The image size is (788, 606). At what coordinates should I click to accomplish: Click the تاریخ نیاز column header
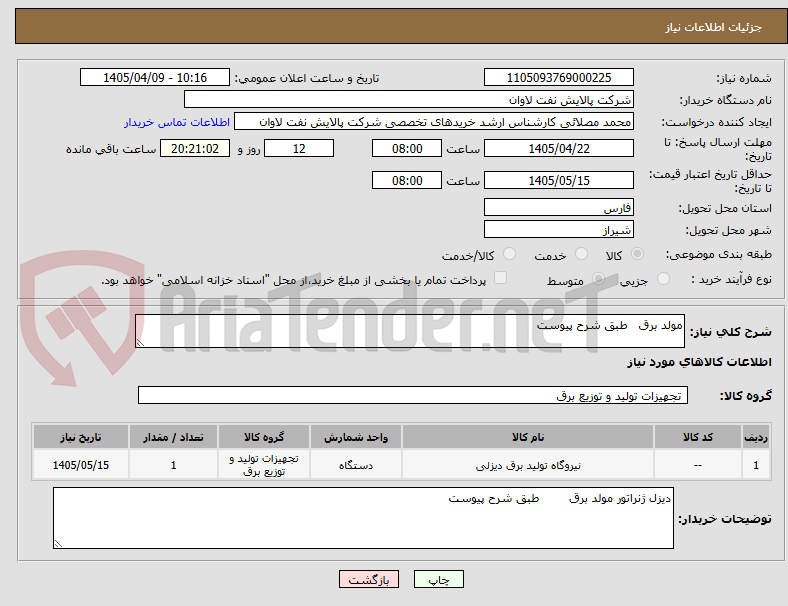[81, 437]
